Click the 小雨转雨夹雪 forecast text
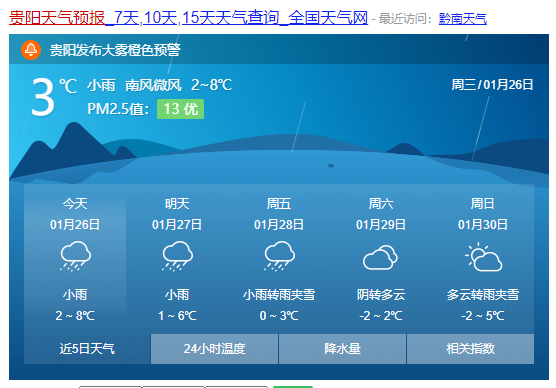The height and width of the screenshot is (388, 556). [279, 295]
